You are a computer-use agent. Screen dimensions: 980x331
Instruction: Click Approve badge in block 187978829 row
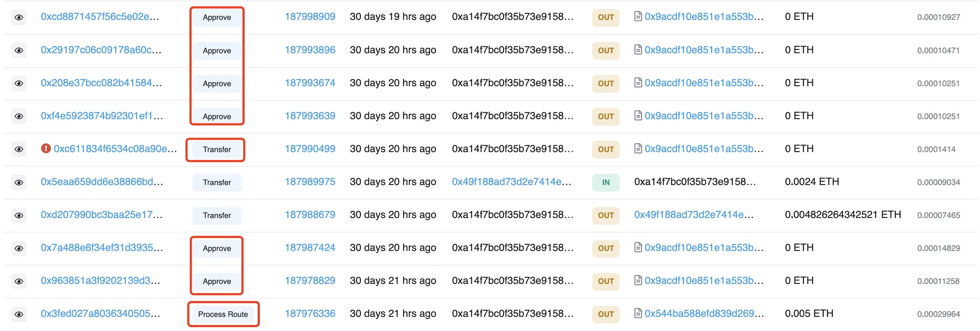pos(217,281)
